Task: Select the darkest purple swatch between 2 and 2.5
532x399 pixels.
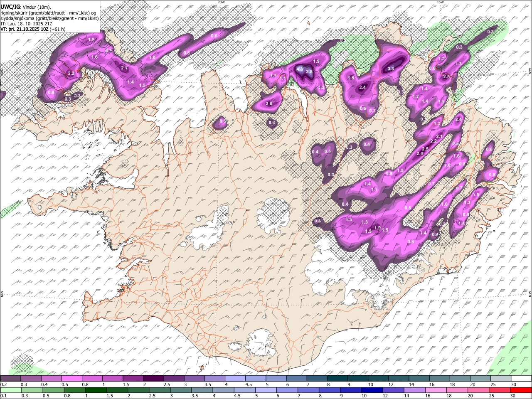Action: click(x=153, y=378)
